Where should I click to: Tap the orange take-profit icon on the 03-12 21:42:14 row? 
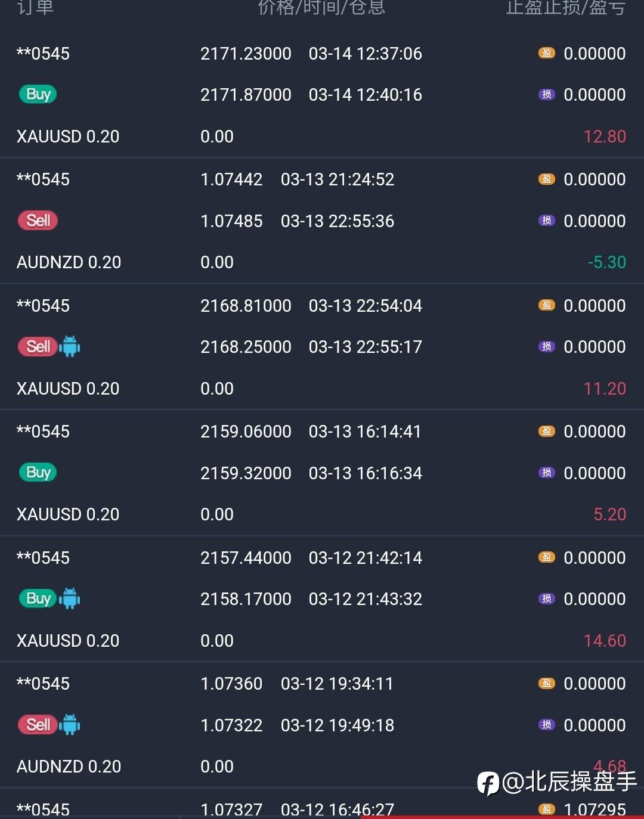tap(546, 557)
